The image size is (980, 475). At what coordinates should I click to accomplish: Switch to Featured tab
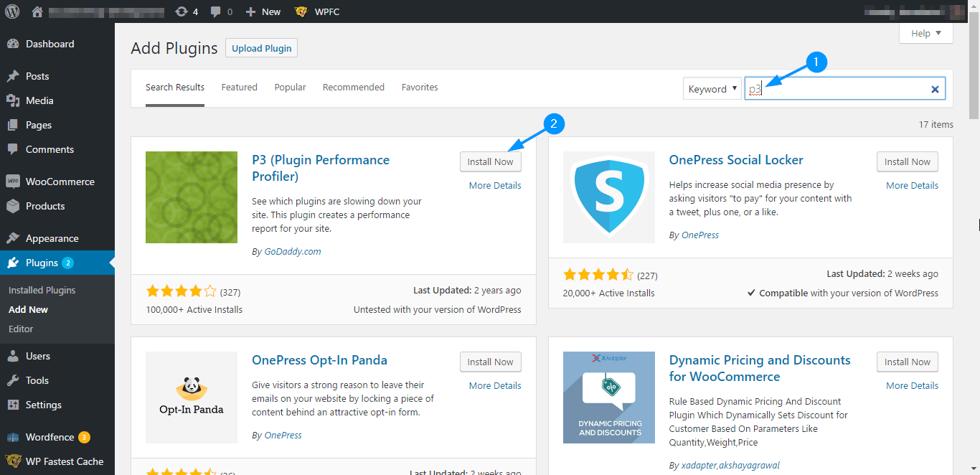(239, 88)
